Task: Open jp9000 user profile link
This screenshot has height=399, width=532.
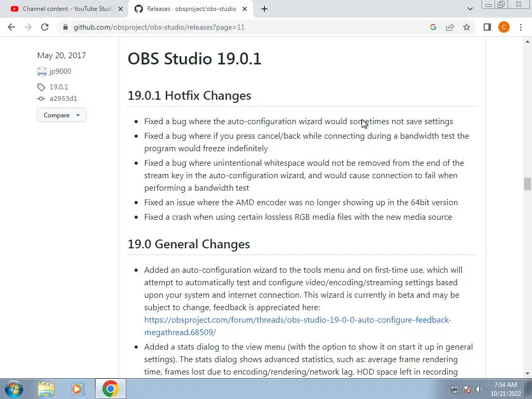Action: (60, 71)
